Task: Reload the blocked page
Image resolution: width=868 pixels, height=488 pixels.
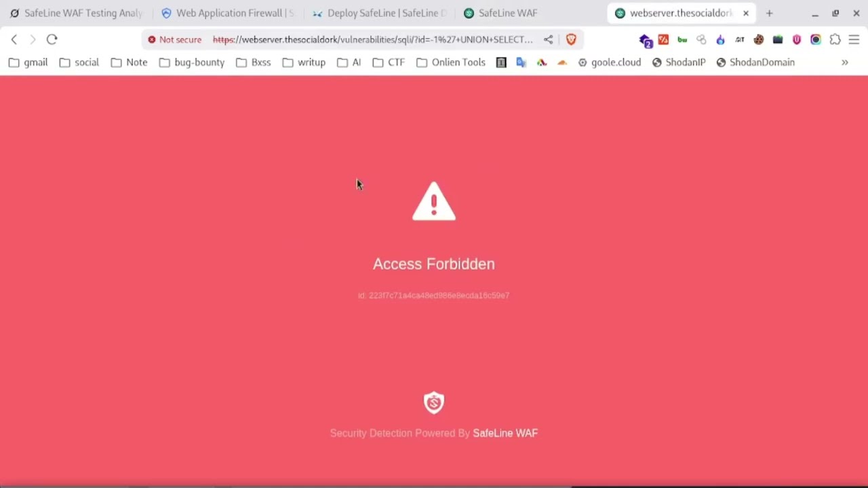Action: click(x=52, y=39)
